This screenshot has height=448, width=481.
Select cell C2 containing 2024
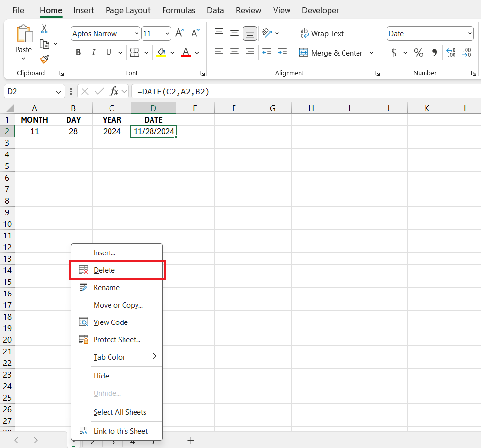coord(111,131)
